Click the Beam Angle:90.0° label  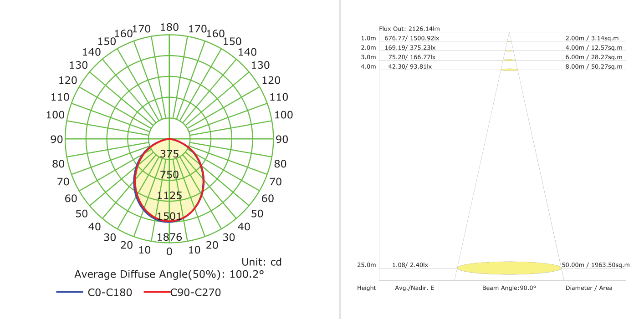(509, 288)
